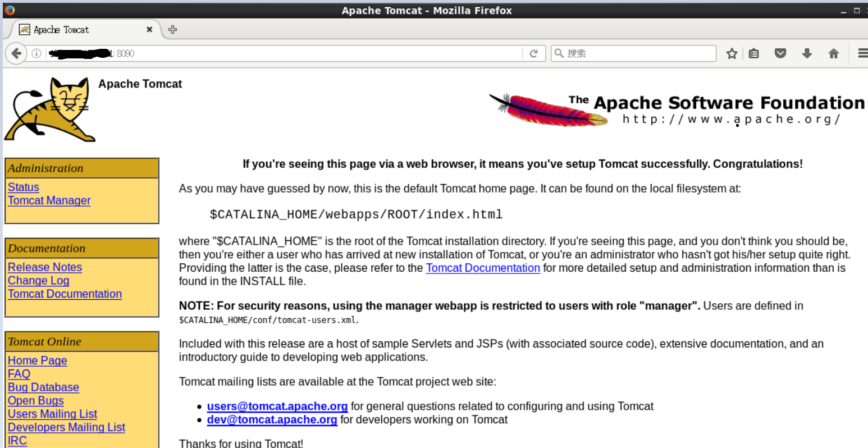
Task: Open the Developers Mailing List link
Action: tap(66, 427)
